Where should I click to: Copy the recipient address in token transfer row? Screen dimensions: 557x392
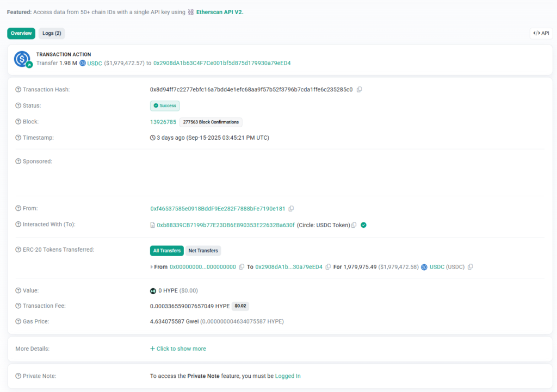(328, 267)
